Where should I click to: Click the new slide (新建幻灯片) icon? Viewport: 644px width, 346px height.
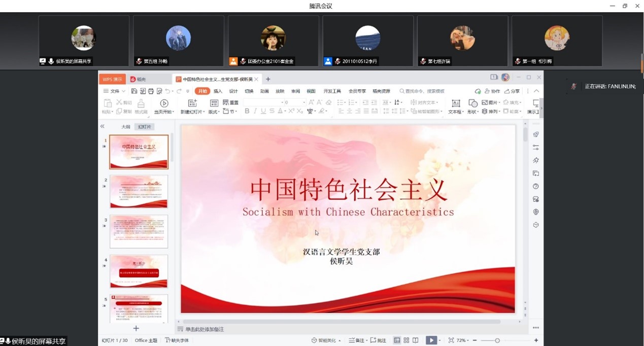192,103
